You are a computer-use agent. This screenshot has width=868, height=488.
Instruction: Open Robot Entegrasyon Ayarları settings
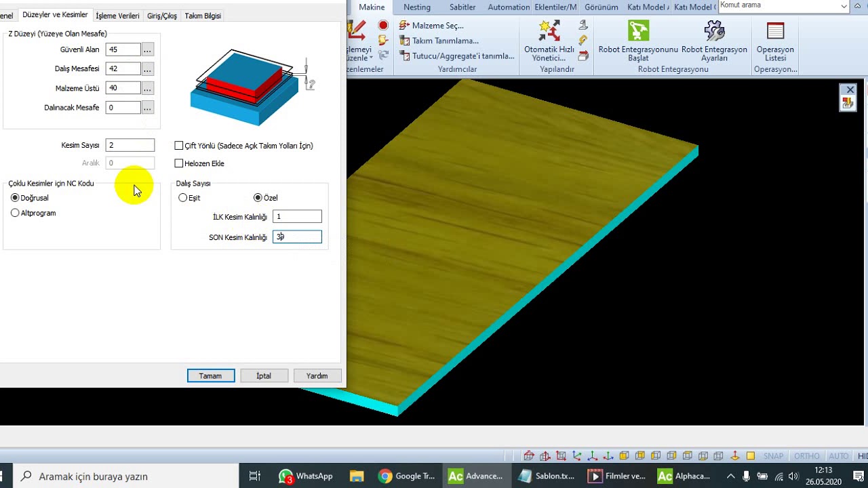point(714,41)
